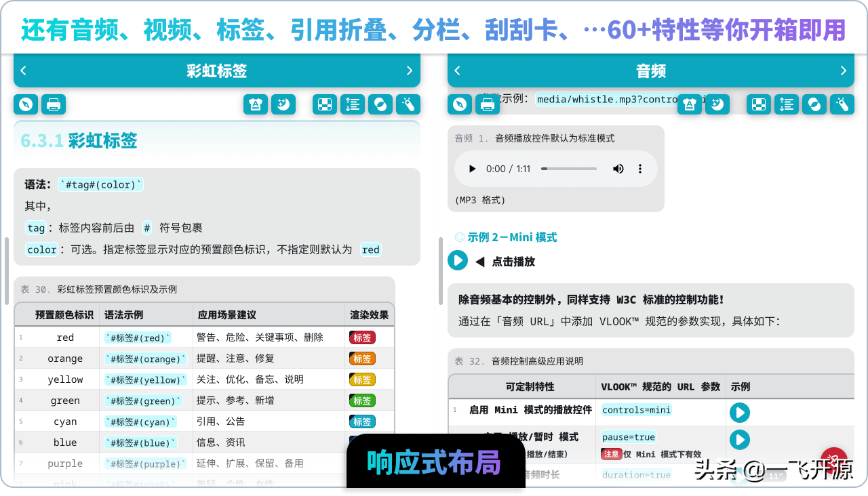Open audio player more options dots
Viewport: 868px width, 496px height.
640,169
